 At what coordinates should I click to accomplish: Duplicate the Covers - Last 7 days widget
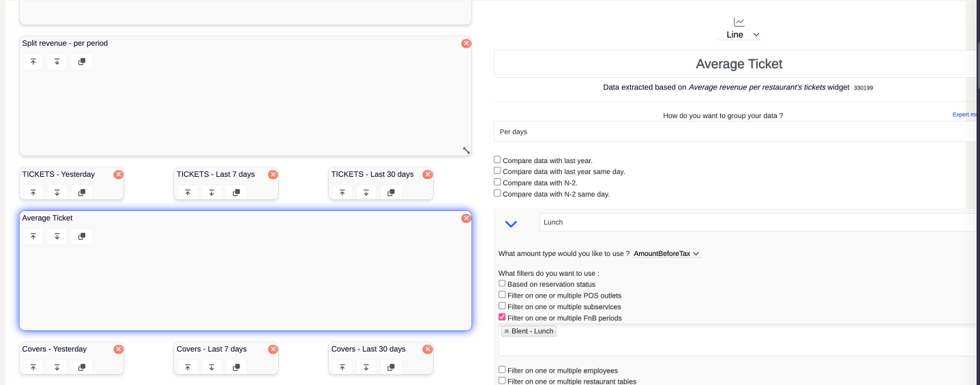(236, 367)
